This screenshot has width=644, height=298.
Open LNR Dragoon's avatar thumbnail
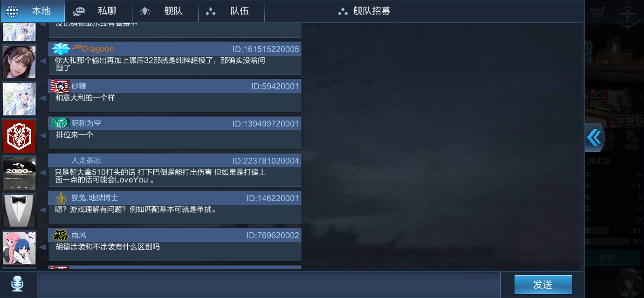pyautogui.click(x=19, y=61)
